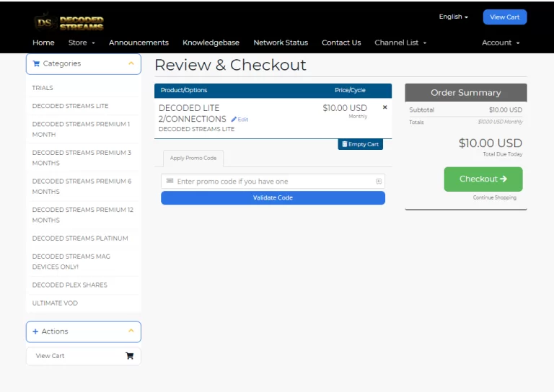
Task: Click the Product/Options column header
Action: 184,90
